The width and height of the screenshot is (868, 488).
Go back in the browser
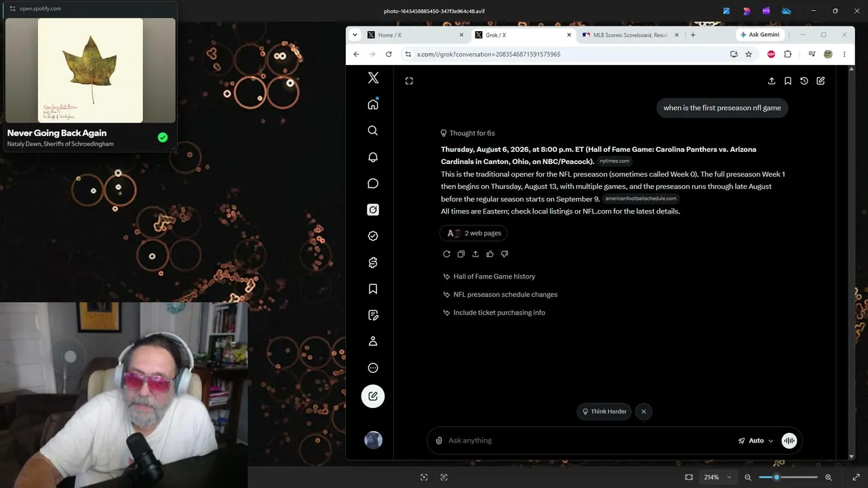click(356, 54)
